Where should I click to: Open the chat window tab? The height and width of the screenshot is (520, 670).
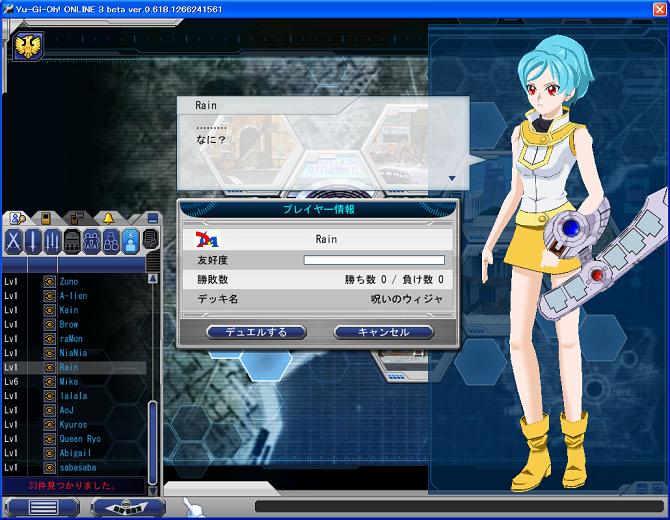(77, 219)
